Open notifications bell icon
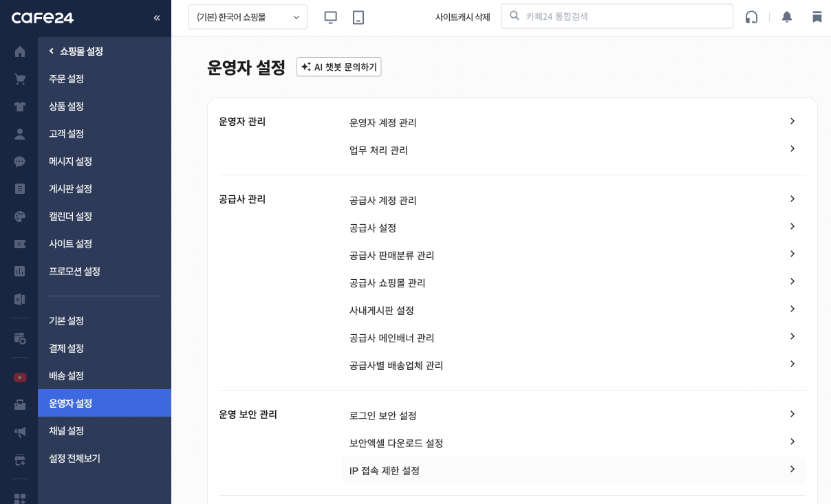The image size is (831, 504). 787,17
